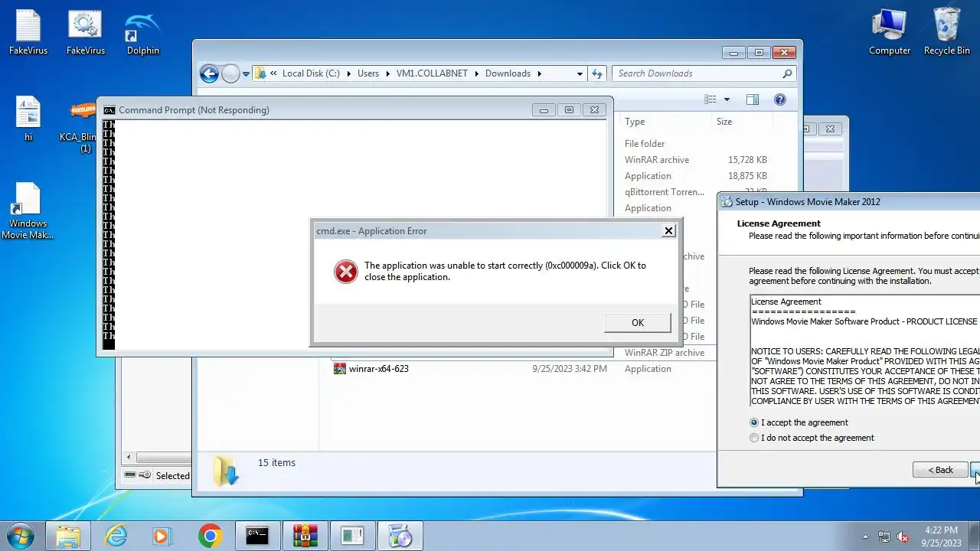Switch to the Setup installer taskbar button
The image size is (980, 551).
[400, 536]
